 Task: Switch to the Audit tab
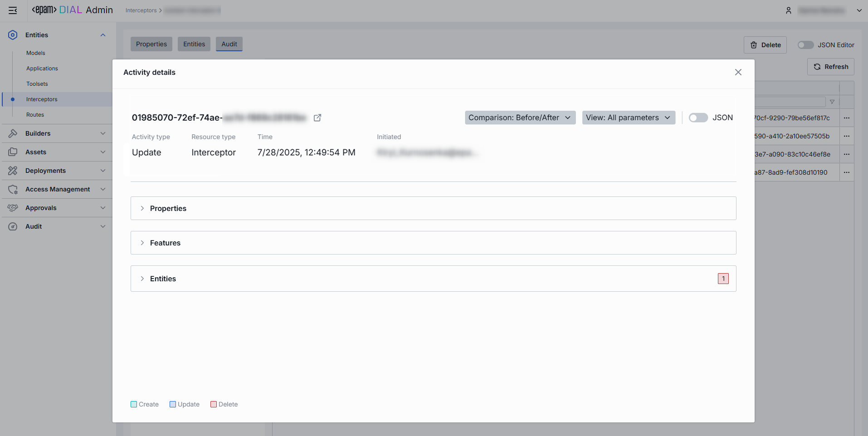pos(229,44)
